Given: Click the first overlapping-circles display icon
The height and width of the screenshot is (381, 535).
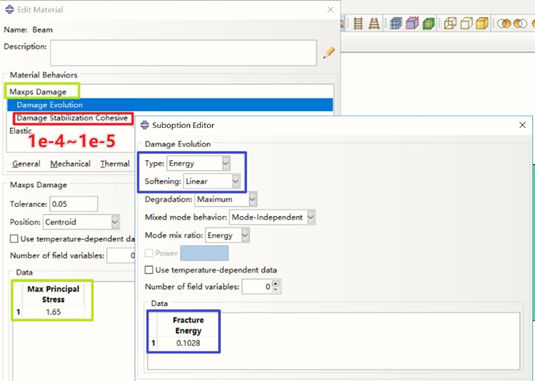Looking at the screenshot, I should click(x=504, y=24).
